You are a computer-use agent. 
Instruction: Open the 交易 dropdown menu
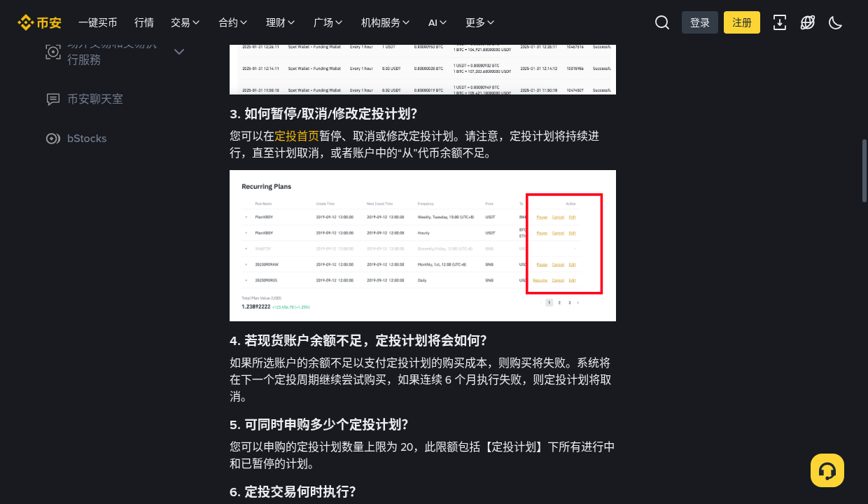185,22
